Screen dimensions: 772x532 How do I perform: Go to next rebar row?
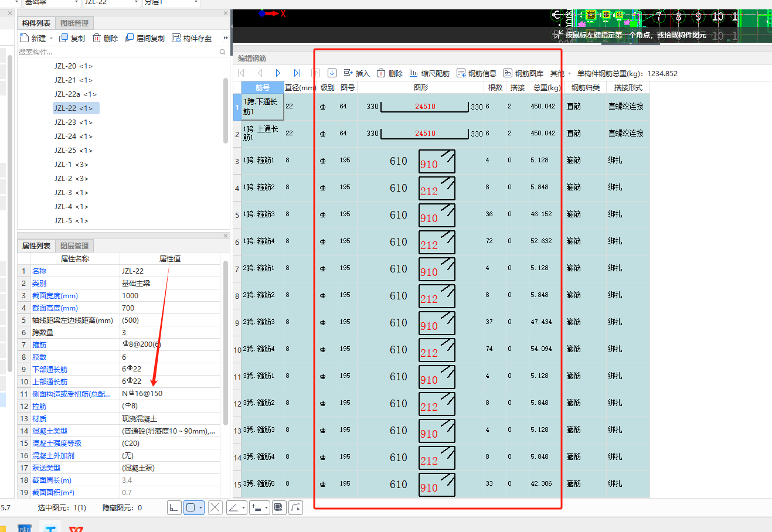tap(278, 73)
